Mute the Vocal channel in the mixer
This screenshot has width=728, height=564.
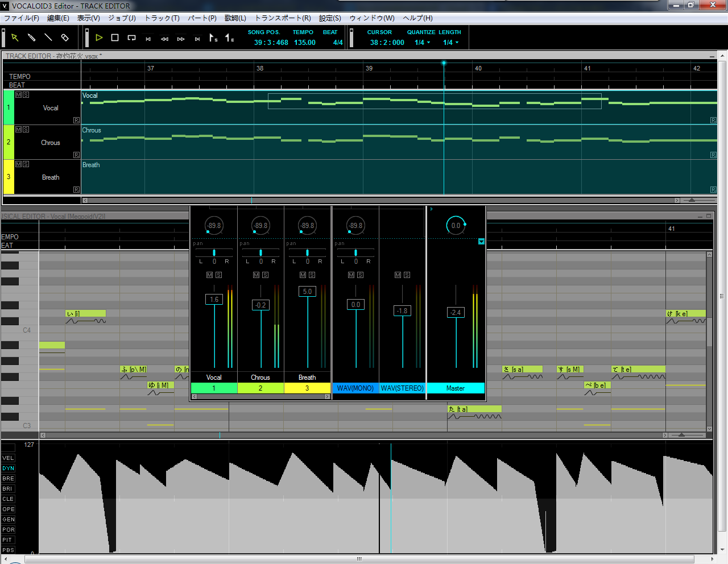(210, 275)
